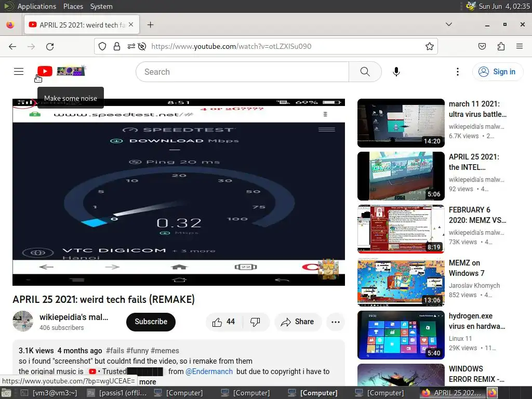Share the video
This screenshot has height=399, width=532.
pyautogui.click(x=297, y=322)
